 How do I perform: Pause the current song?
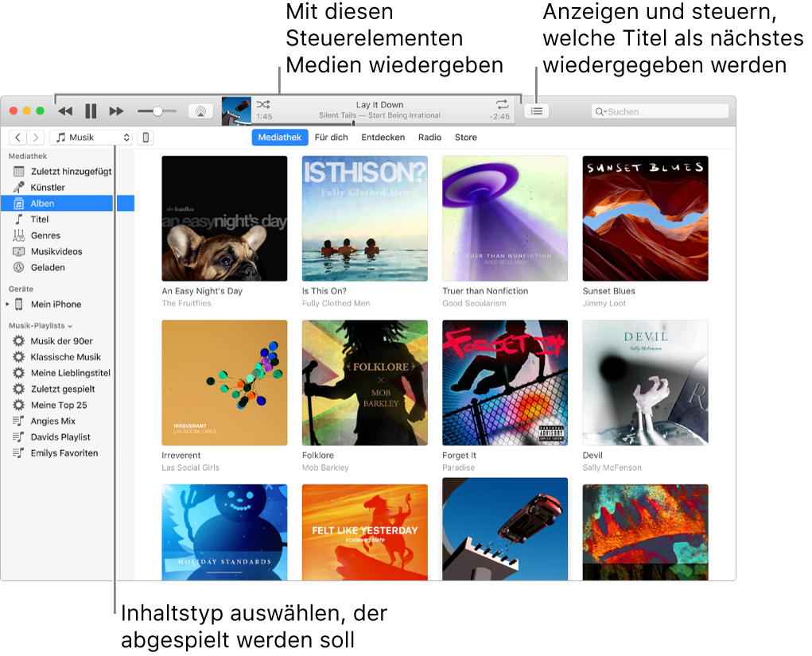(x=91, y=111)
